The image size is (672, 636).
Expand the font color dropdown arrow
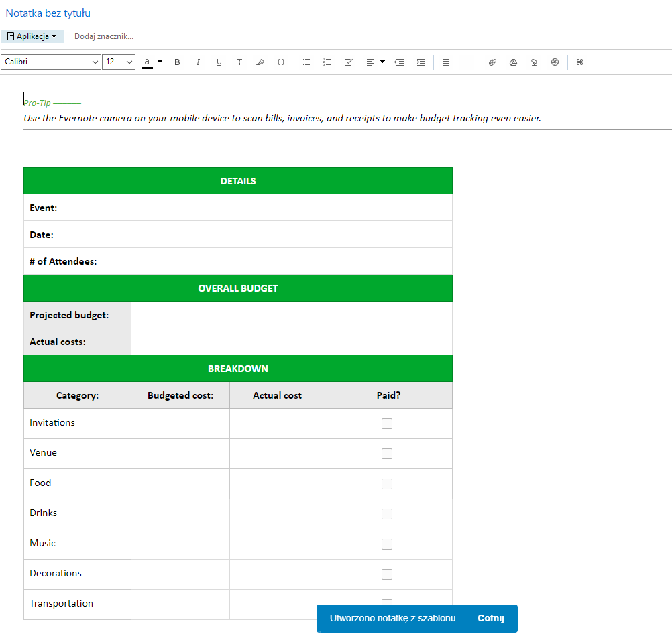pyautogui.click(x=160, y=62)
